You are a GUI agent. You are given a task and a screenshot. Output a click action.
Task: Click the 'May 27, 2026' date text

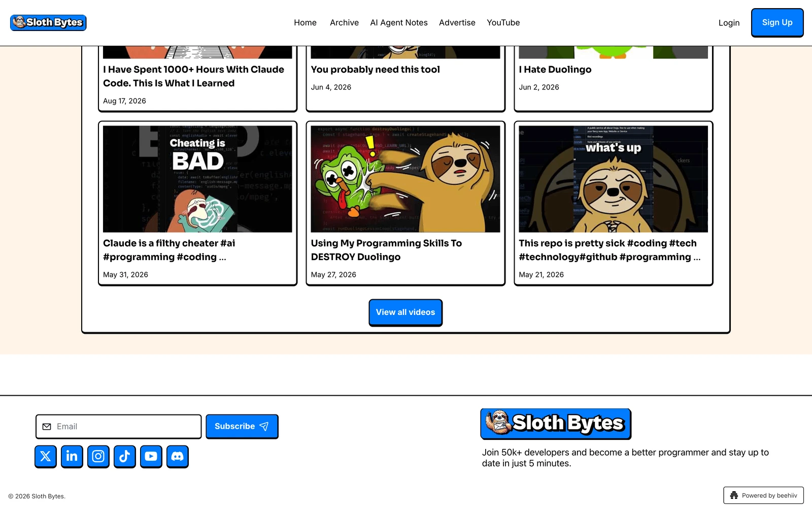click(333, 275)
